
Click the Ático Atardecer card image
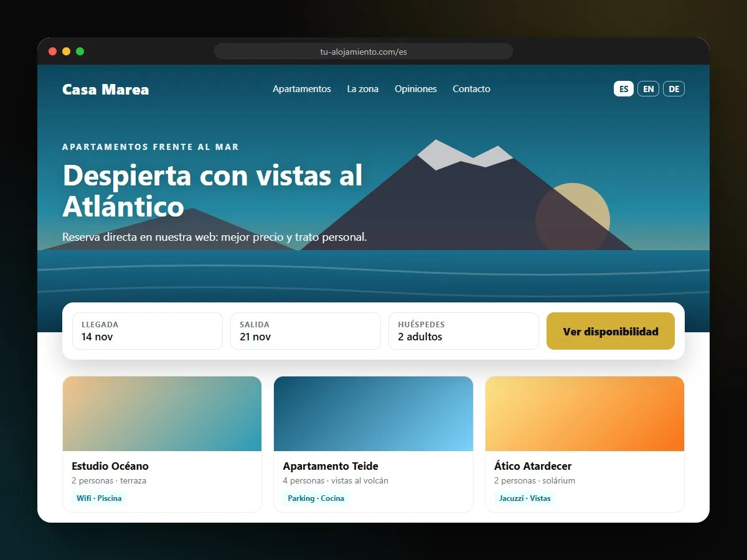[585, 414]
